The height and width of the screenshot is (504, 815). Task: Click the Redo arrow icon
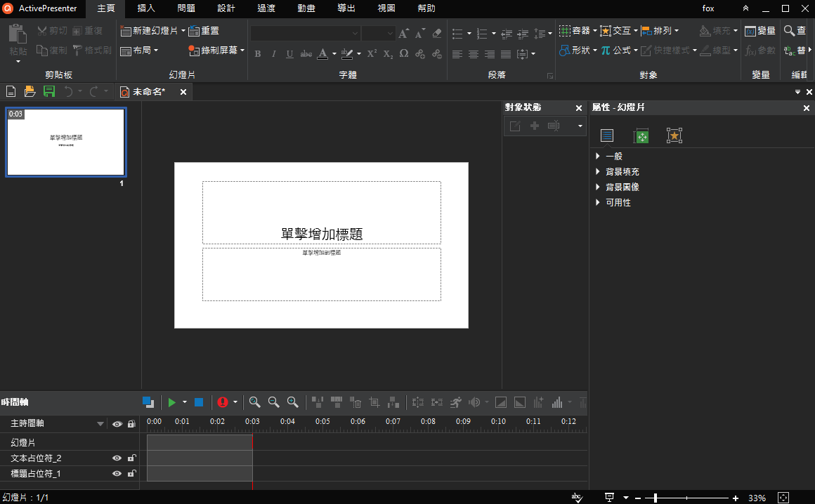pos(93,92)
